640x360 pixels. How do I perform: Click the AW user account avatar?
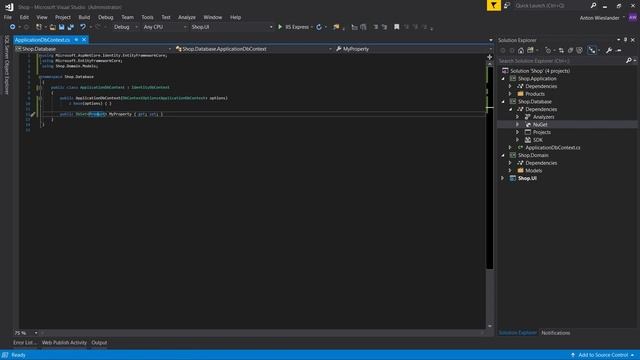click(x=633, y=18)
